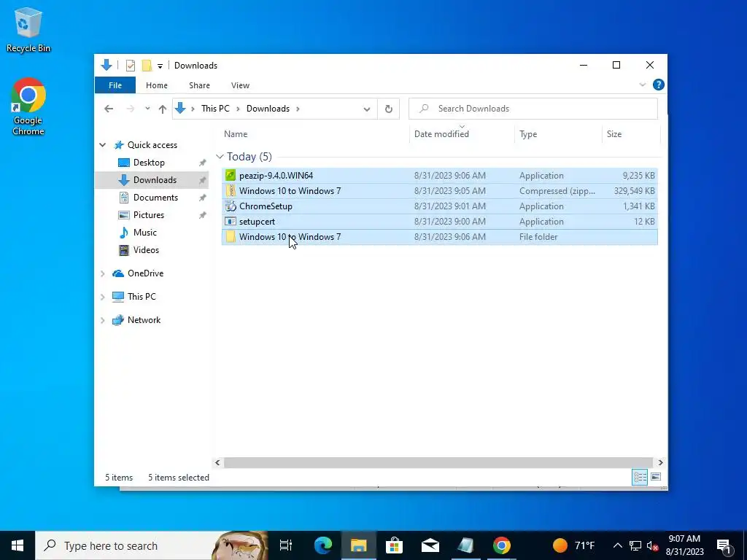Select the zipped Windows 10 to Windows 7 file
747x560 pixels.
[439, 191]
